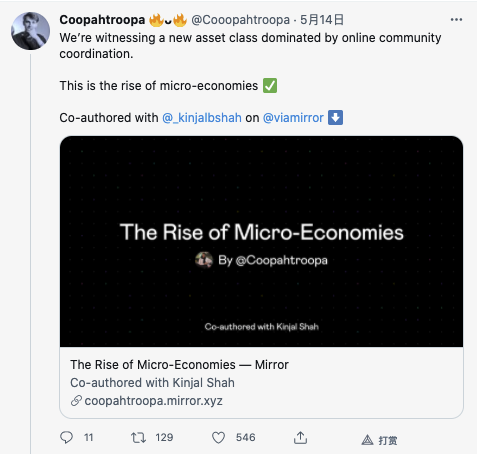
Task: Click the 129 retweet count
Action: [x=164, y=437]
